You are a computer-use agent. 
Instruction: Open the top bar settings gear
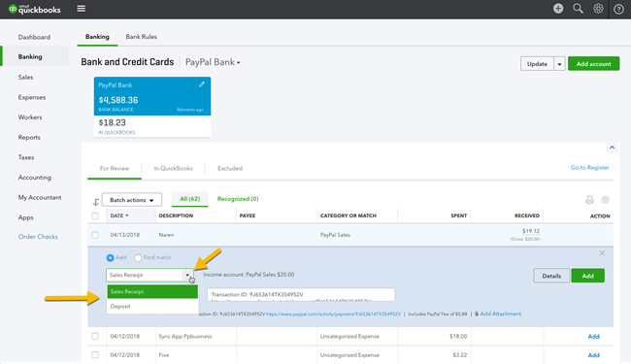pos(598,9)
